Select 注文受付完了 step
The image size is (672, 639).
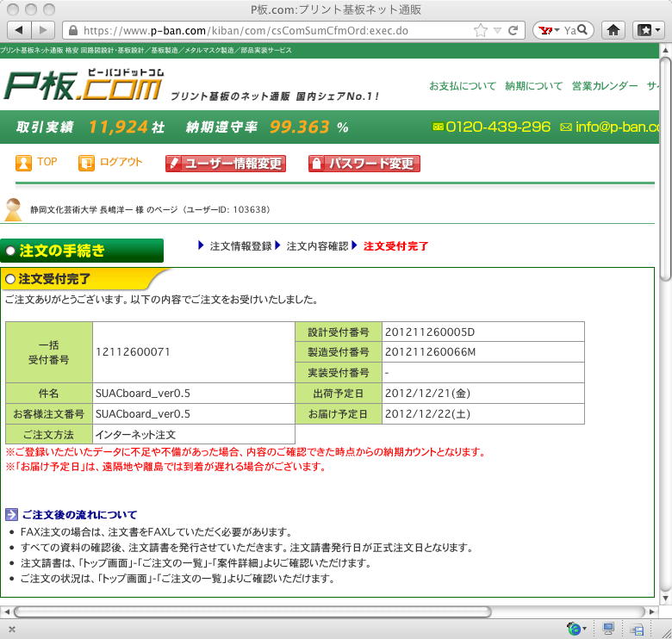395,246
